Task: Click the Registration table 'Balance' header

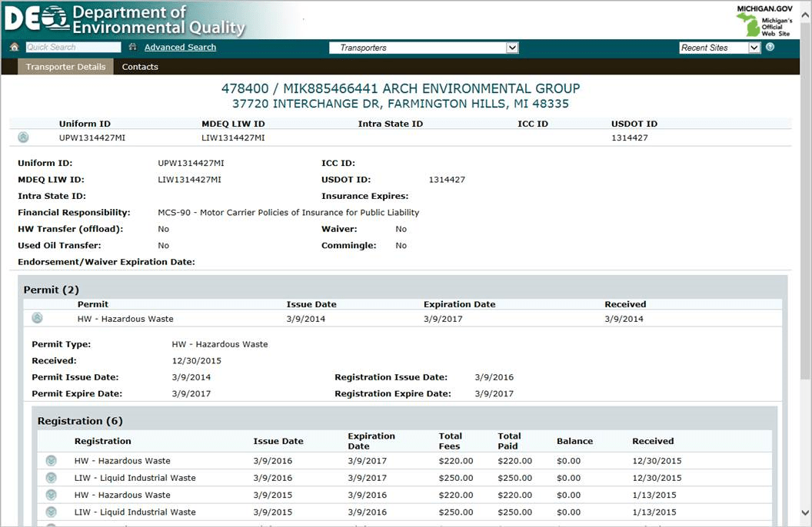Action: pyautogui.click(x=575, y=441)
